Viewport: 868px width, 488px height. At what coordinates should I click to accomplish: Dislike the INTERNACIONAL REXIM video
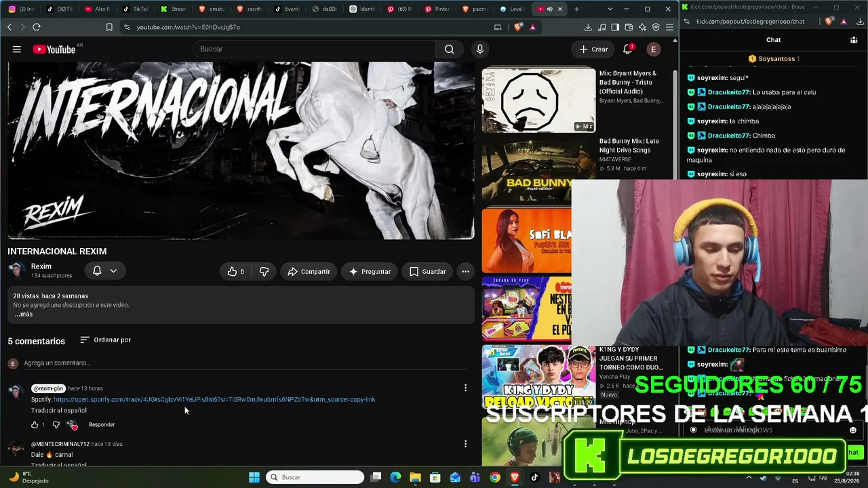click(264, 271)
